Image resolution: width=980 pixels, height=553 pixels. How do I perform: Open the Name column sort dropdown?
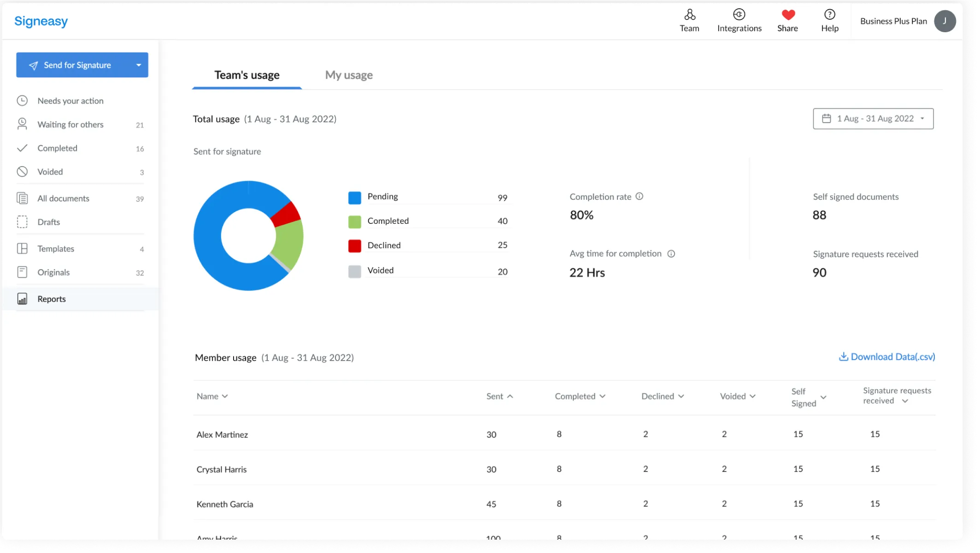[225, 396]
